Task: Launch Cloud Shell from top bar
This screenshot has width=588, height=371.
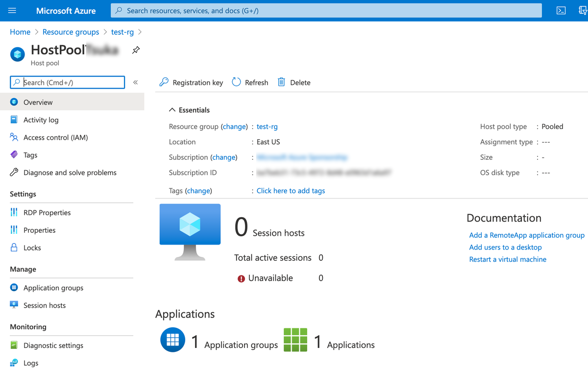Action: coord(562,10)
